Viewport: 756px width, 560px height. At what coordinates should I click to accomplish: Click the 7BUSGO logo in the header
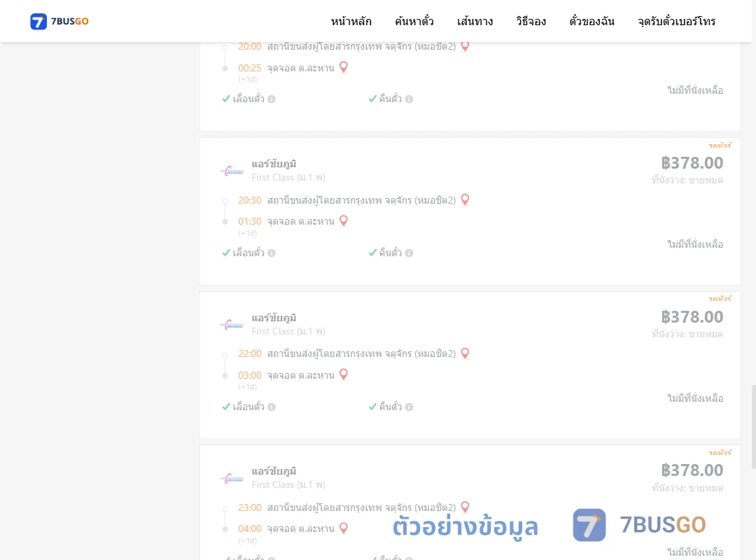click(x=59, y=21)
